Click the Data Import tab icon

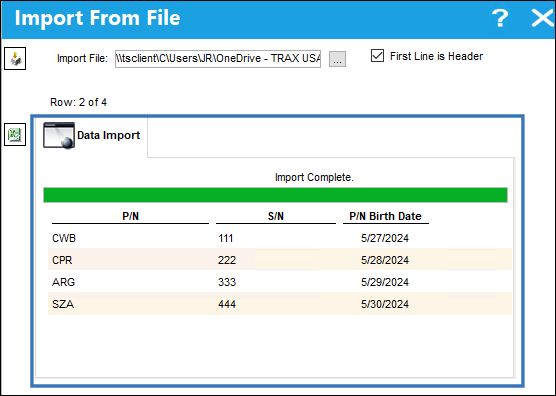coord(59,135)
